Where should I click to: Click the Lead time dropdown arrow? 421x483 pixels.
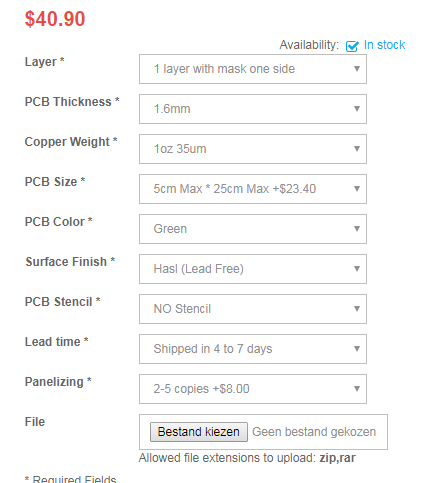(357, 349)
